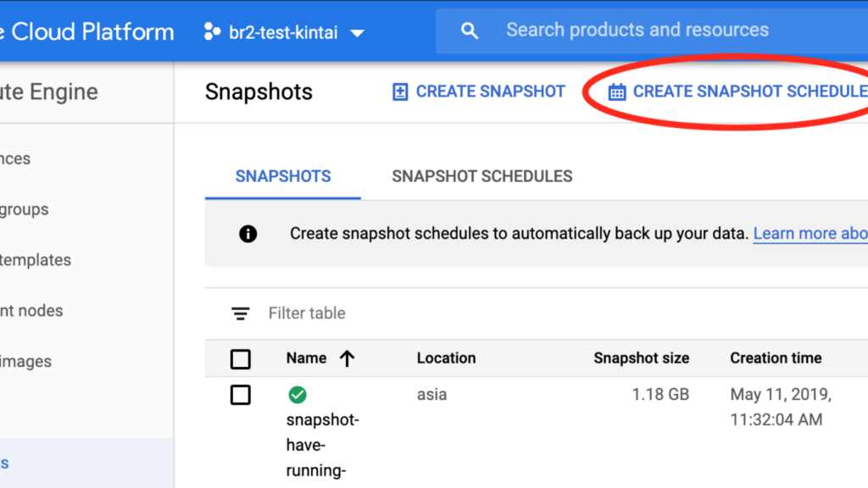Viewport: 868px width, 488px height.
Task: Select all snapshots with header checkbox
Action: click(241, 359)
